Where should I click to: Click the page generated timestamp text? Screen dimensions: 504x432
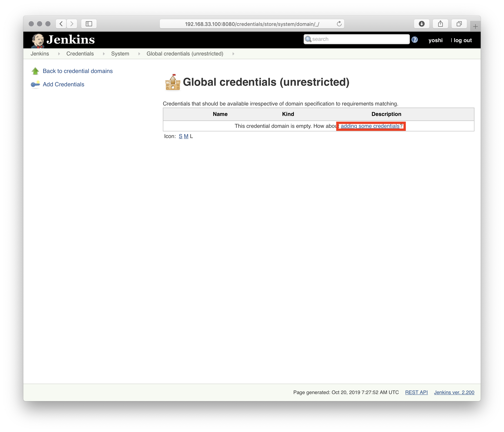point(346,392)
